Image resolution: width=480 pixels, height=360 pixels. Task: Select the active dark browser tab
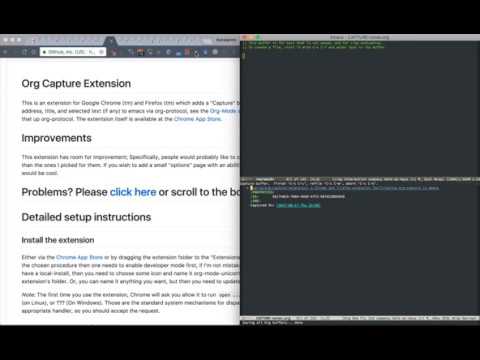[x=110, y=41]
